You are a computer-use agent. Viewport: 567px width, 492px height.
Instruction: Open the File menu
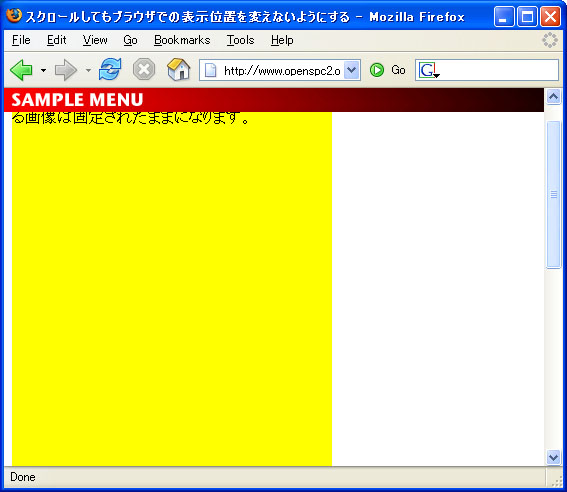[21, 40]
